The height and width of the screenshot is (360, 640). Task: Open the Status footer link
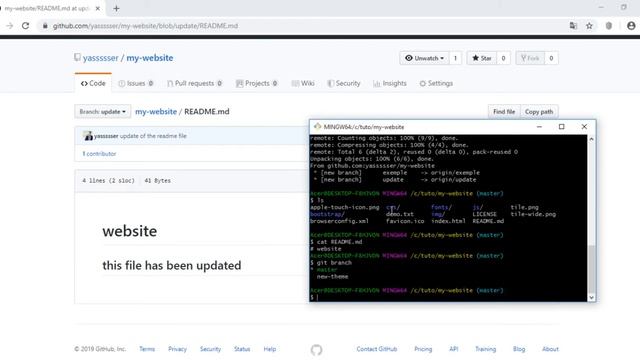pyautogui.click(x=242, y=349)
